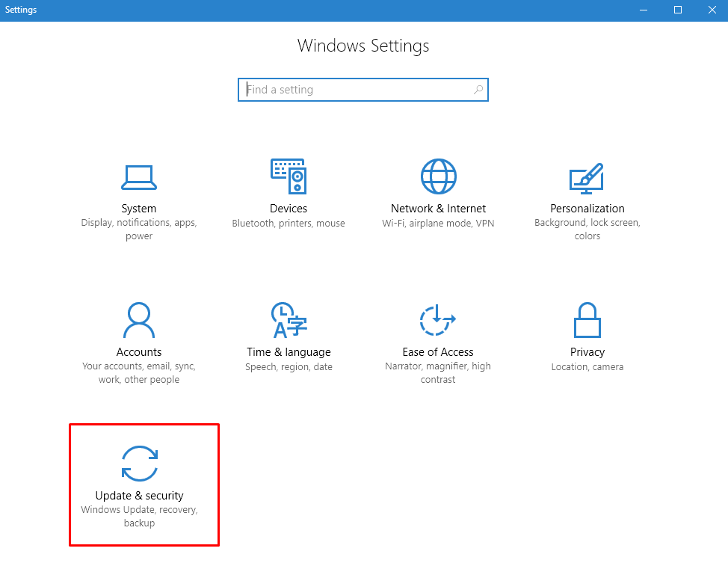Open the Accounts person icon

coord(139,320)
